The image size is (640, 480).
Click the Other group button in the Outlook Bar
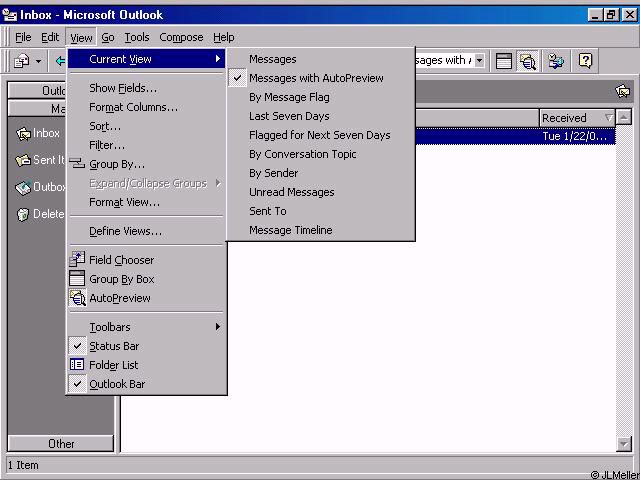(60, 443)
